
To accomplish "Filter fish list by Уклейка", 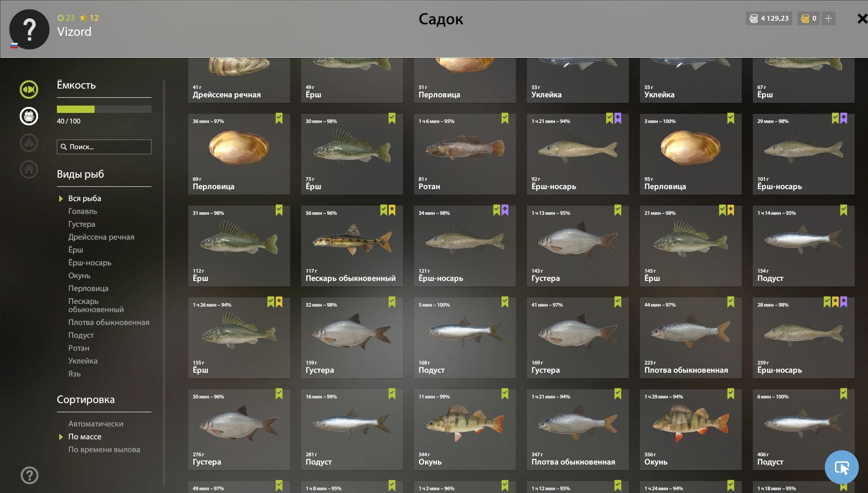I will 83,361.
